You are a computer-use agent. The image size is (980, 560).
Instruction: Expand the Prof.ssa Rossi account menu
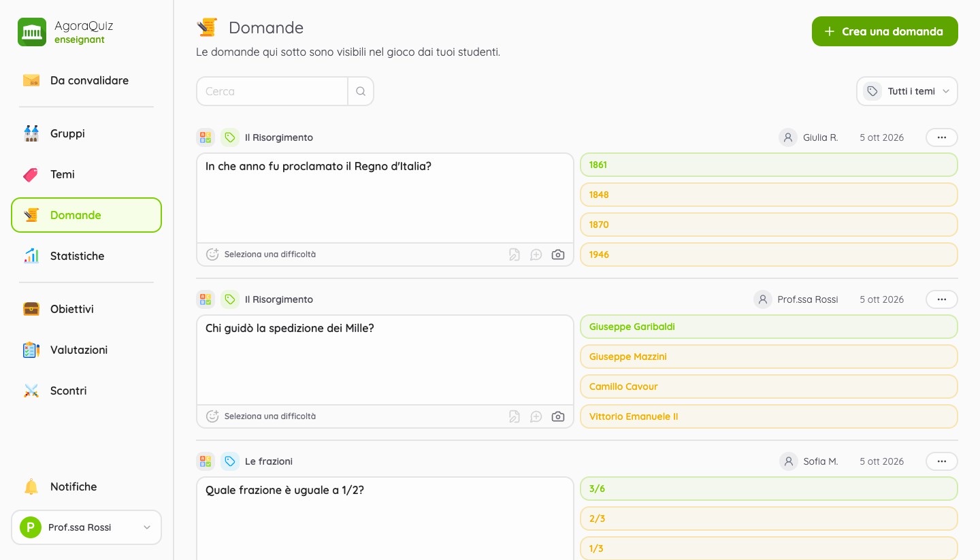(x=86, y=527)
